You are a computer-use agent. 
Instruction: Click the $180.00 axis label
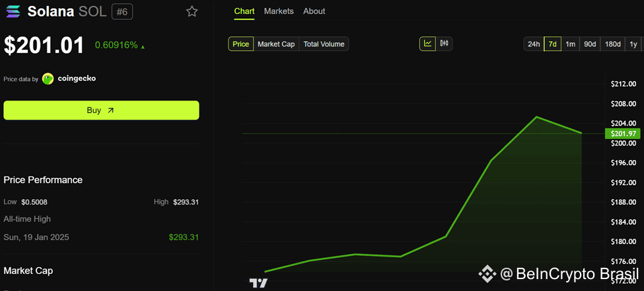point(624,241)
